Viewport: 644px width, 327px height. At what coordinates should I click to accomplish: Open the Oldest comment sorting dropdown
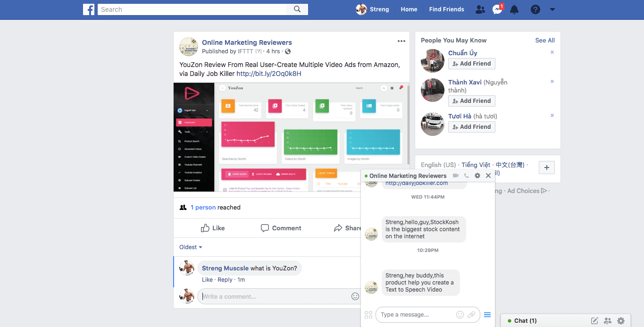click(191, 247)
